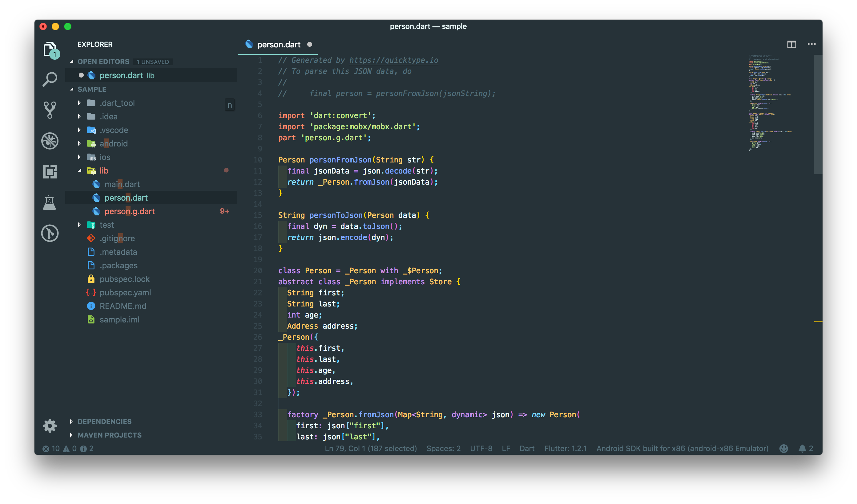Click the unsaved dot beside person.dart in Open Editors
This screenshot has height=504, width=857.
81,75
